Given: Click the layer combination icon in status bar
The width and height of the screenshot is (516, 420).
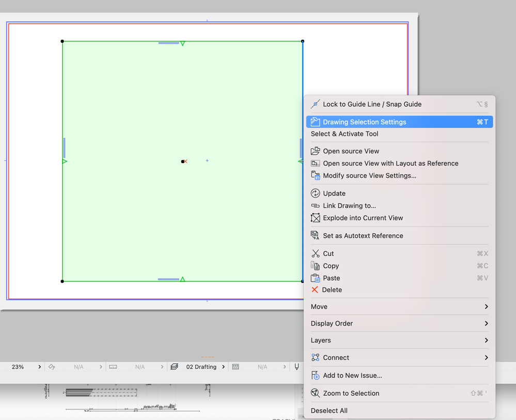Looking at the screenshot, I should [x=175, y=367].
